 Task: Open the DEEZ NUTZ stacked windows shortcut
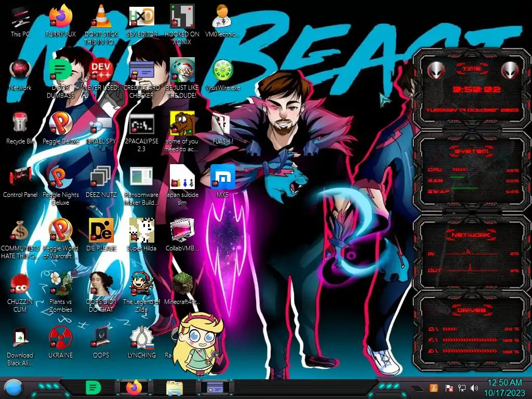tap(101, 182)
